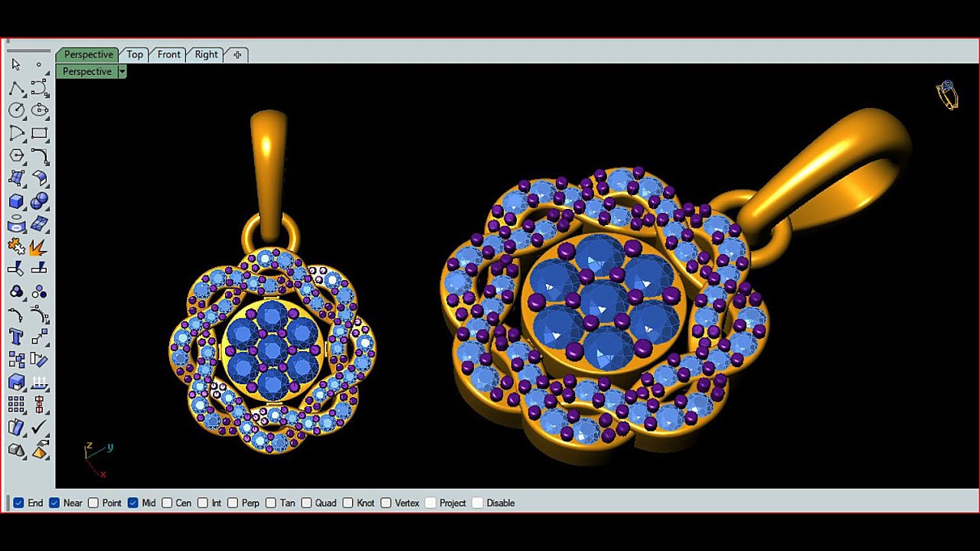Switch to the Front viewport tab

pyautogui.click(x=168, y=54)
